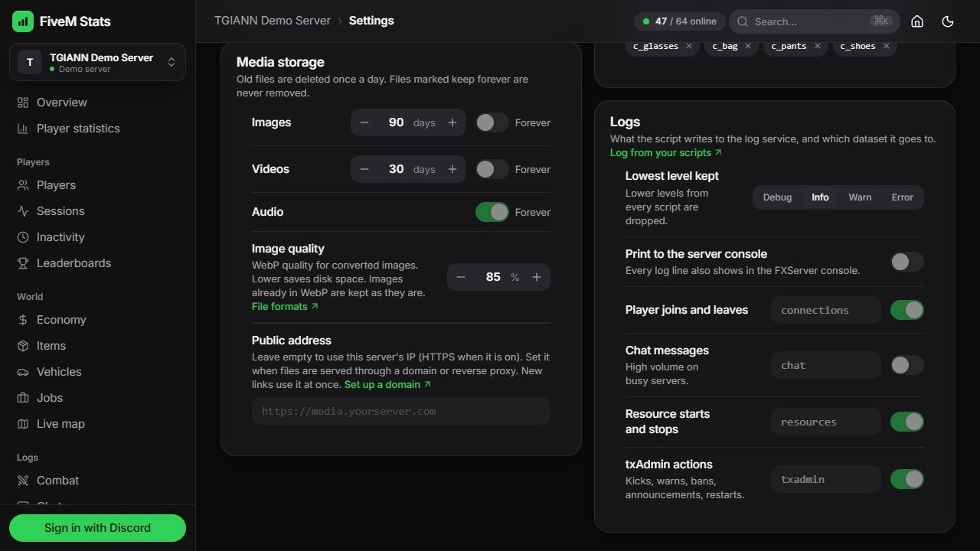Viewport: 980px width, 551px height.
Task: Disable txAdmin actions logging toggle
Action: click(907, 479)
